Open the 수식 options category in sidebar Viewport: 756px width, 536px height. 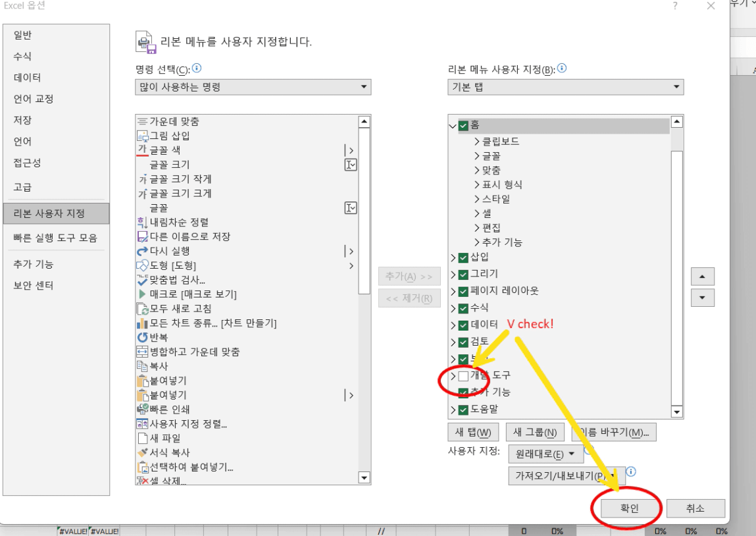pos(56,56)
